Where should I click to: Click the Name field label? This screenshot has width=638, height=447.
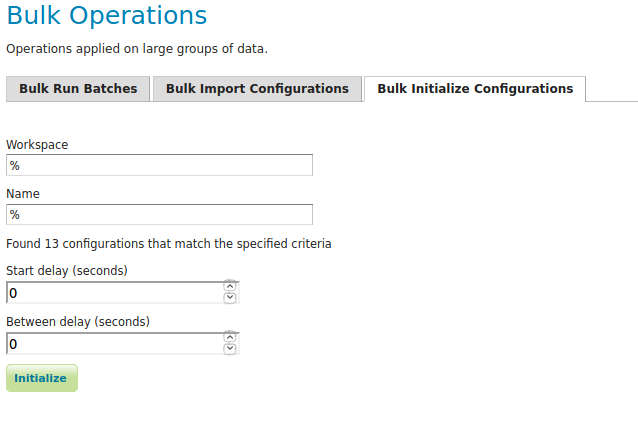23,193
